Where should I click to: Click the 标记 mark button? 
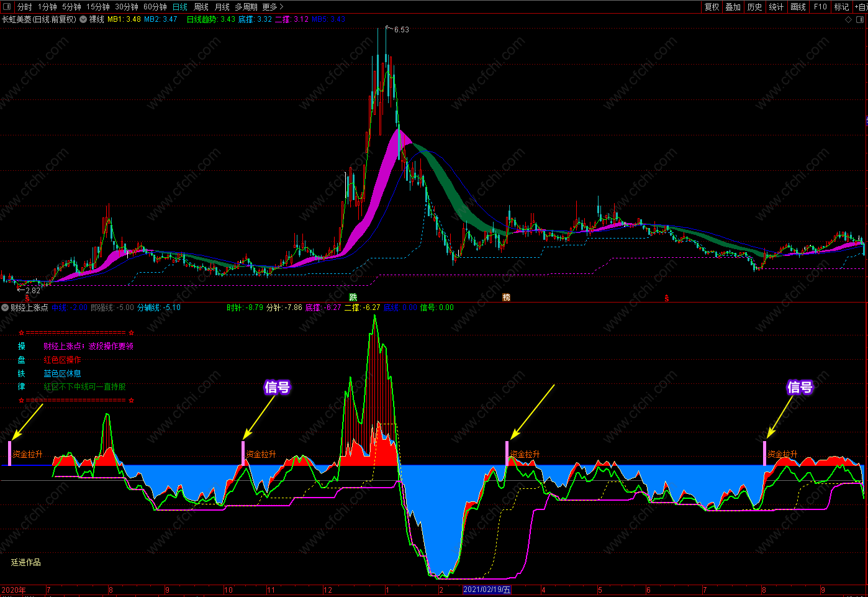[x=841, y=7]
